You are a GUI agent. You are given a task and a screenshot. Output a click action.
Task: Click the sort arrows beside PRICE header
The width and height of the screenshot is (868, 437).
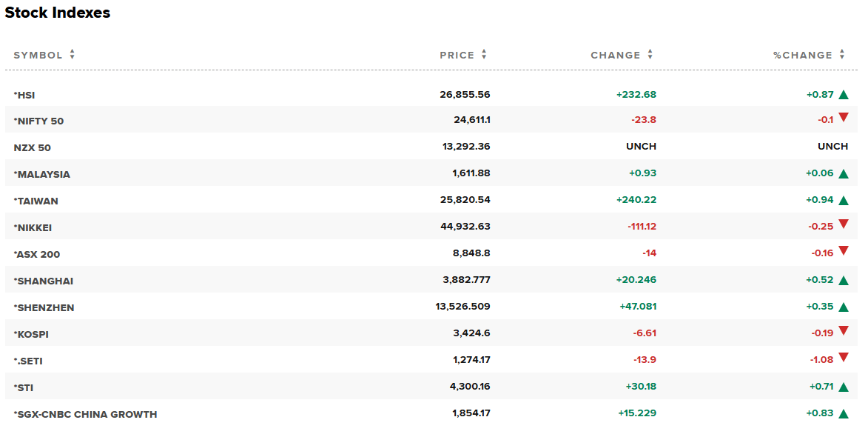tap(484, 55)
